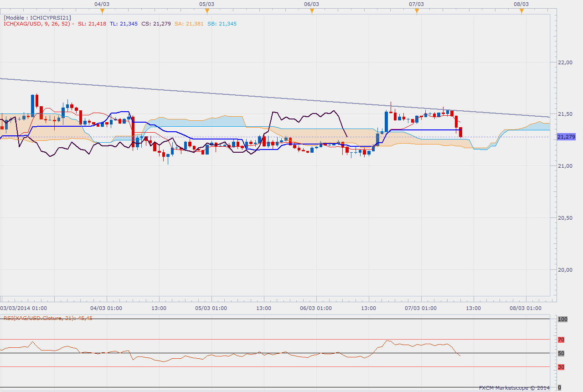Click the RSI 70 overbought level label
Viewport: 583px width, 392px height.
pyautogui.click(x=561, y=340)
